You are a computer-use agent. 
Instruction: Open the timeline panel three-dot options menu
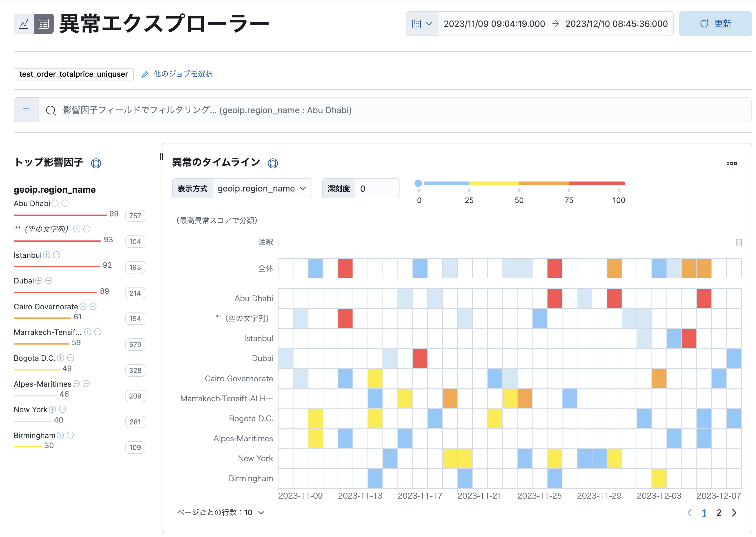tap(731, 163)
